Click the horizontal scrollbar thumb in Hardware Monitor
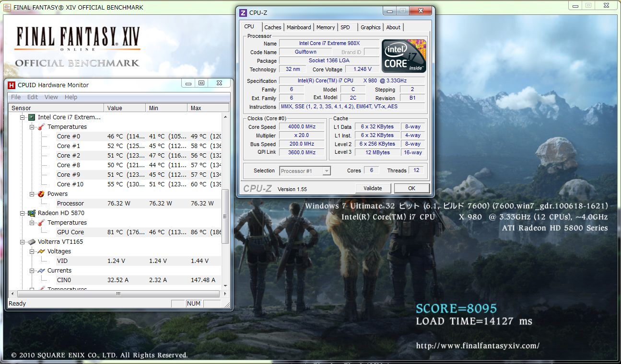The width and height of the screenshot is (621, 364). click(x=118, y=294)
